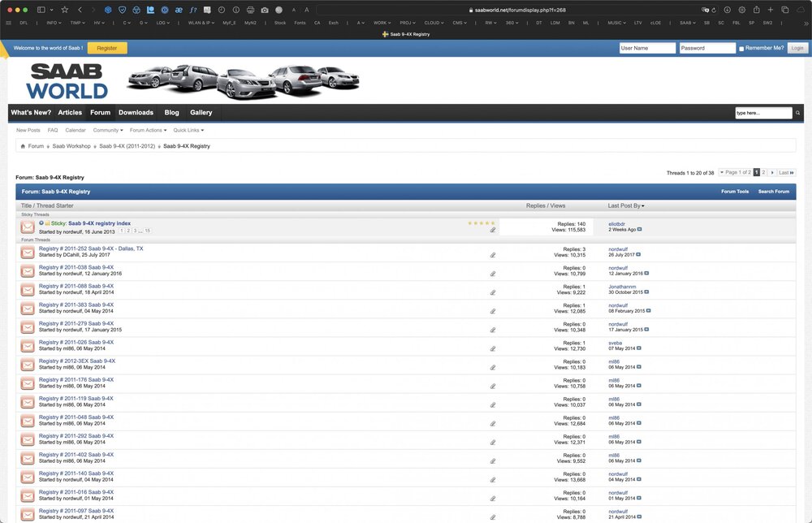Open the INFO bookmarks folder dropdown

pyautogui.click(x=54, y=23)
